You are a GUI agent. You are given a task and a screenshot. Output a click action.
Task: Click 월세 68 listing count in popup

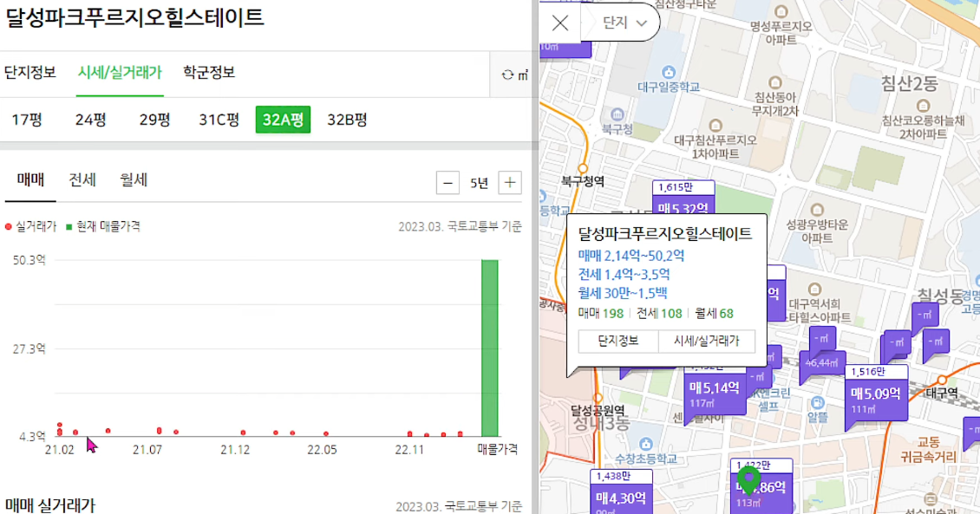715,314
